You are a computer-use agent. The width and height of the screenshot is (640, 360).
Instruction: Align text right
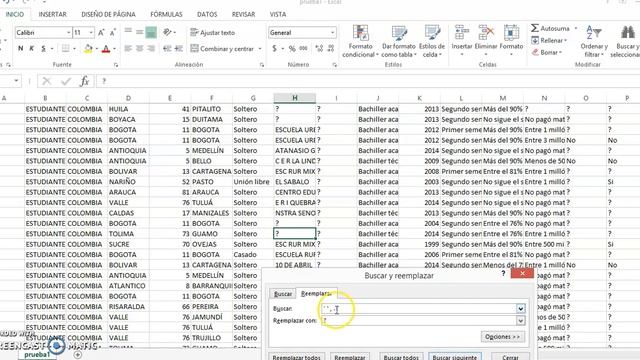click(x=151, y=49)
